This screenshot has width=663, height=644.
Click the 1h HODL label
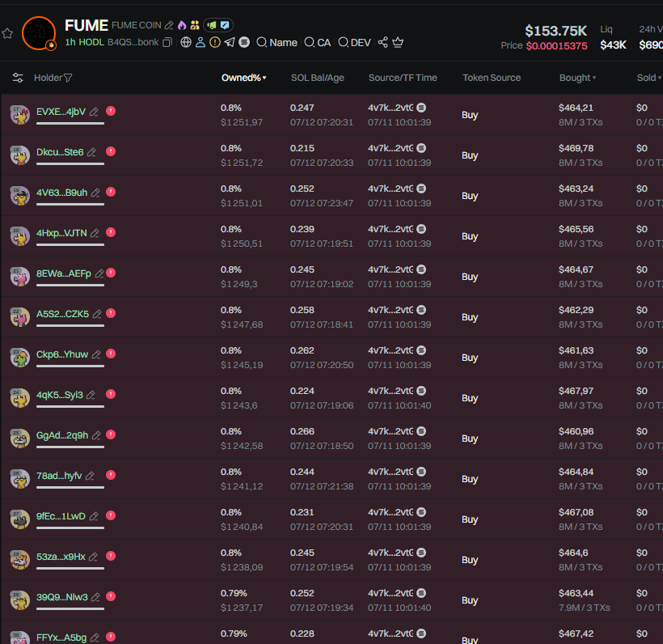pyautogui.click(x=85, y=42)
